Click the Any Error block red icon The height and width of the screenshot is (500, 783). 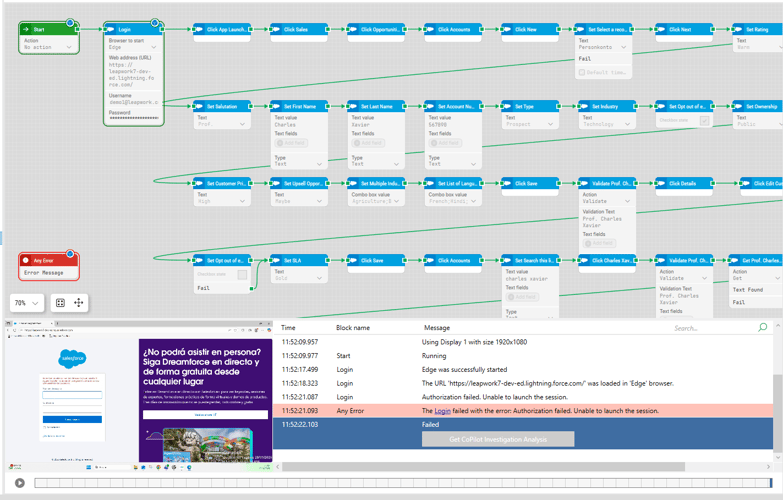pos(27,261)
